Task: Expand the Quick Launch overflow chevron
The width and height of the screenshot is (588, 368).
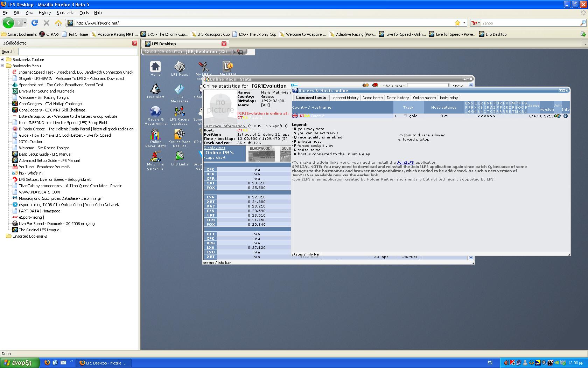Action: [x=72, y=361]
